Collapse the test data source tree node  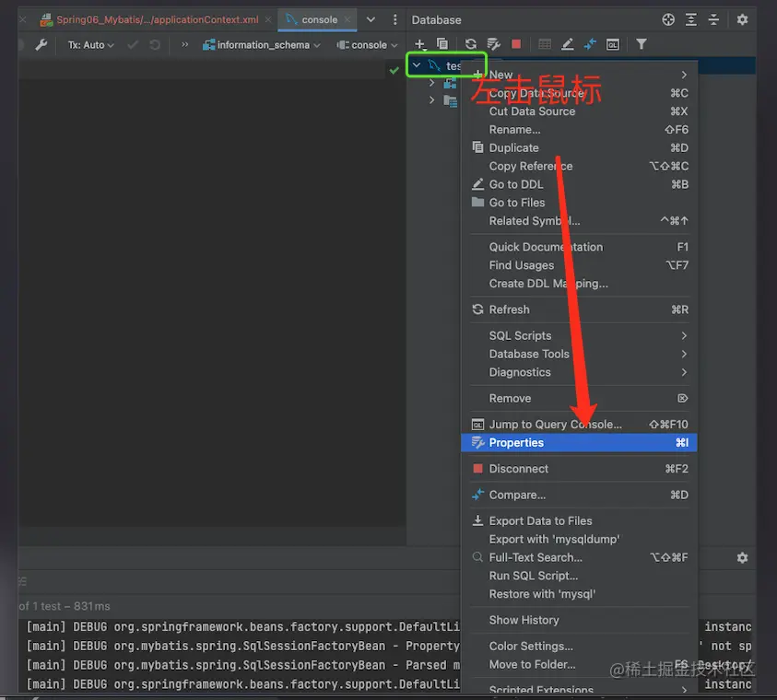417,65
